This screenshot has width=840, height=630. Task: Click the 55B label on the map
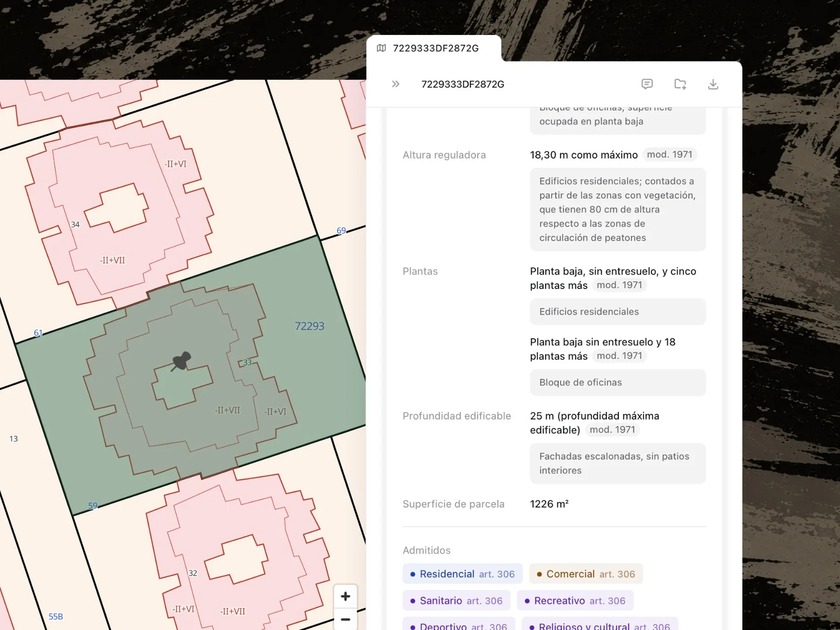[x=56, y=617]
